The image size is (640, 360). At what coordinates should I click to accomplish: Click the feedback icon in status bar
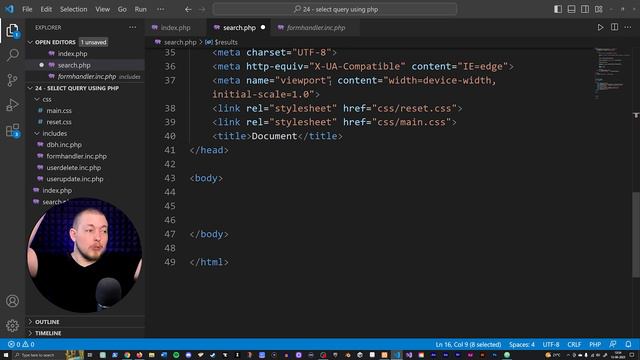[613, 344]
